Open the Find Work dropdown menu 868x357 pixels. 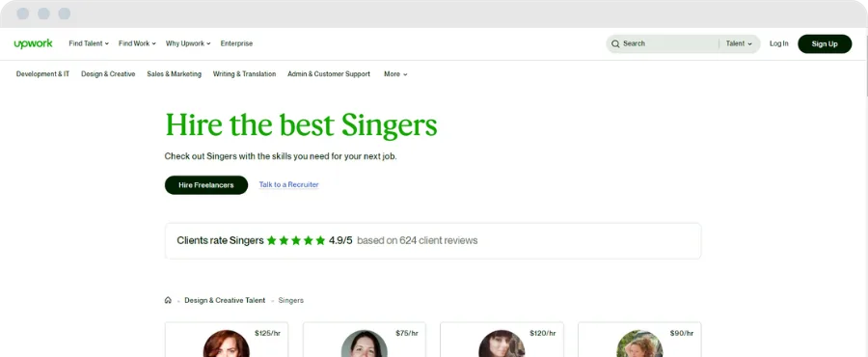pos(137,43)
